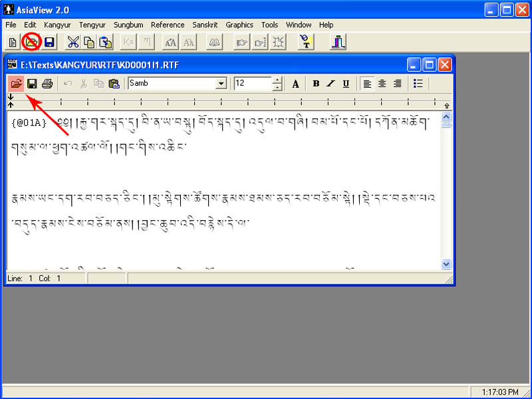Print the document with the printer icon
532x399 pixels.
[47, 84]
